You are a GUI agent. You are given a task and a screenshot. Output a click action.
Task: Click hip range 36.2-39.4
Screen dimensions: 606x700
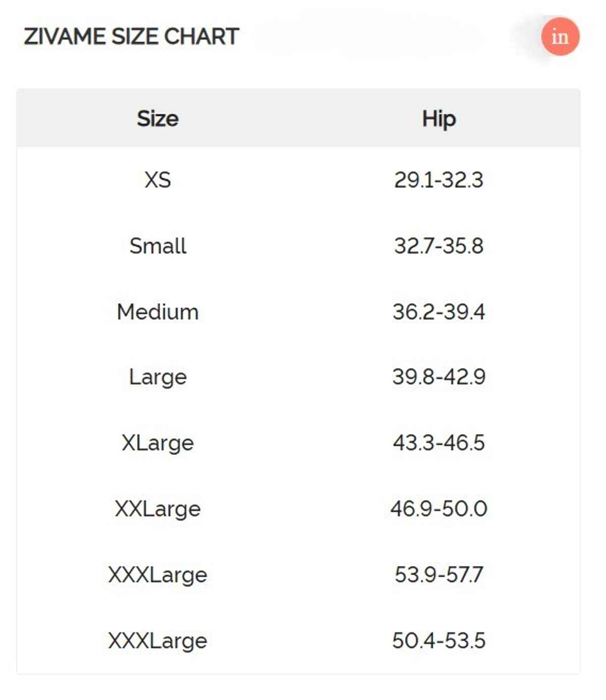[x=439, y=312]
